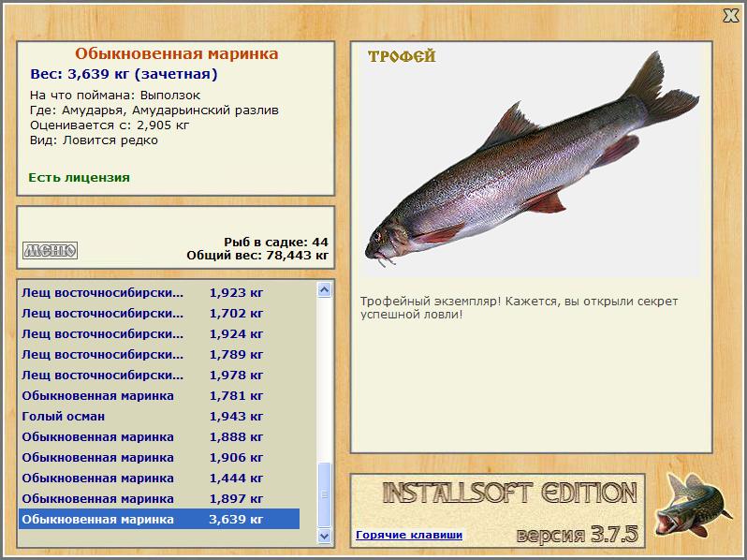Click the Рыб в садке: 44 counter
Viewport: 747px width, 560px height.
[276, 242]
